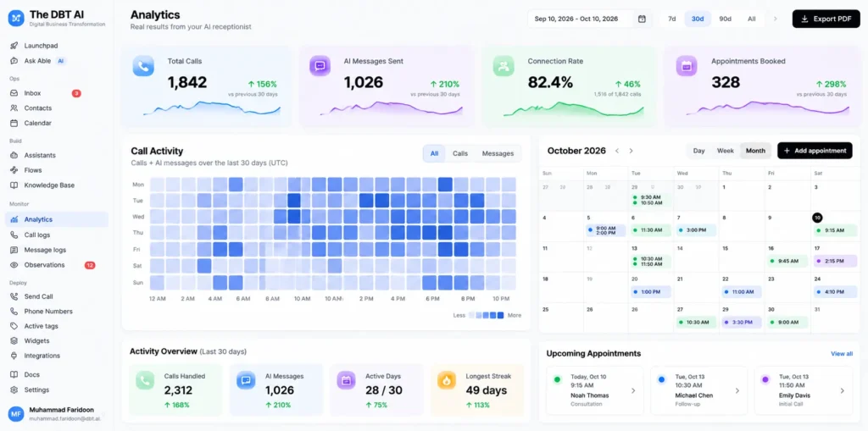
Task: Open the 2:15 PM event on Oct 17
Action: (835, 261)
